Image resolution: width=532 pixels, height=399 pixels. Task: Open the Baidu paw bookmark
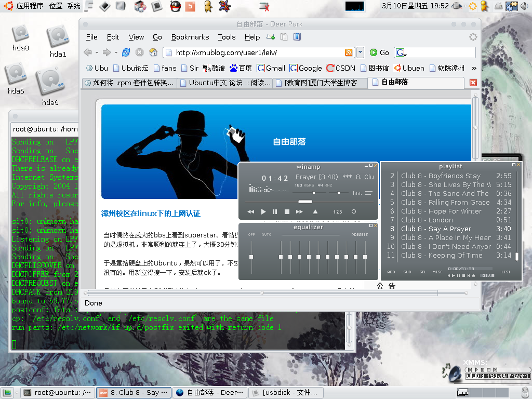pos(241,68)
